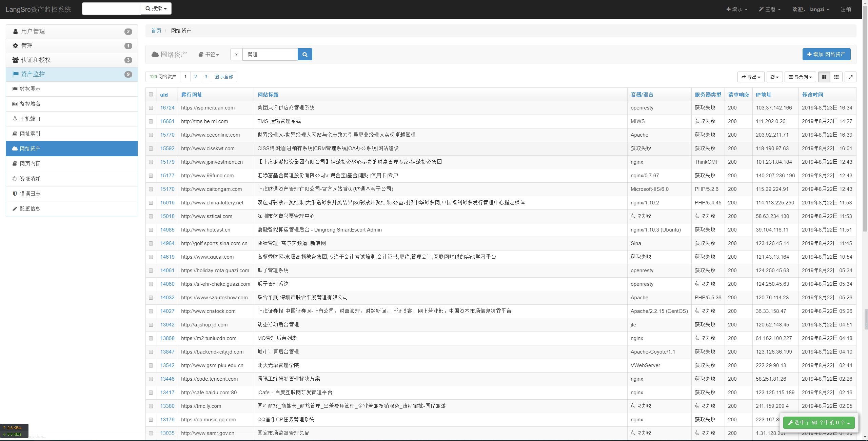
Task: Open 监控域名 in the sidebar
Action: pyautogui.click(x=30, y=104)
